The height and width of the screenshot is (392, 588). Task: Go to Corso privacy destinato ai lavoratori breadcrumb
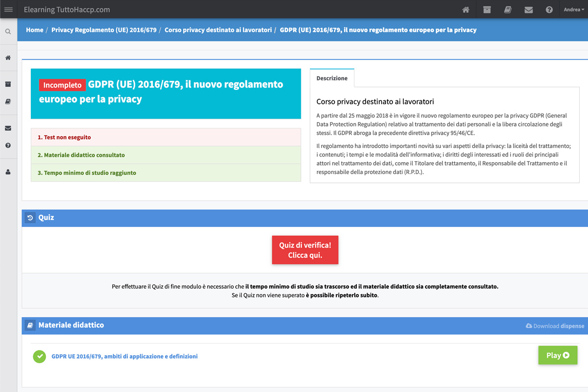coord(218,30)
